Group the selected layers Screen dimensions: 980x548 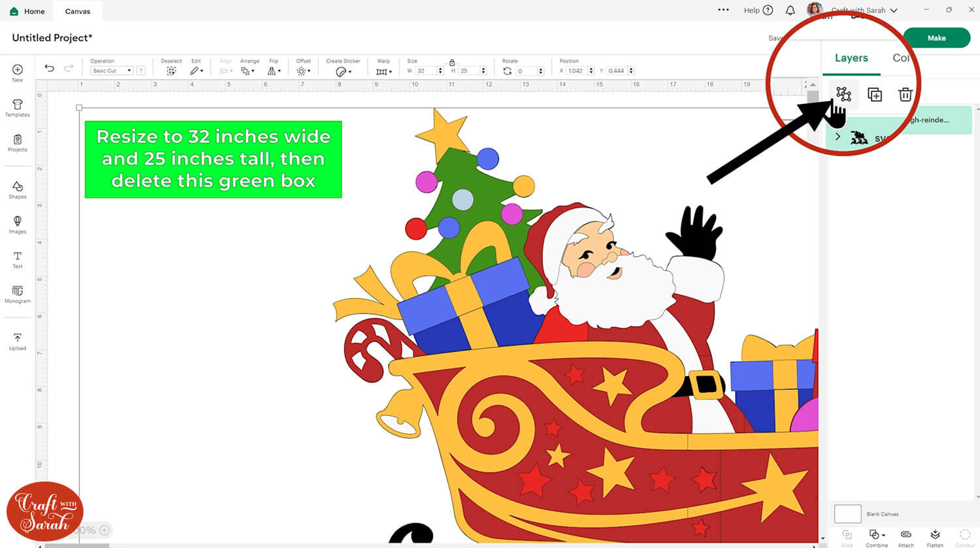[x=843, y=94]
